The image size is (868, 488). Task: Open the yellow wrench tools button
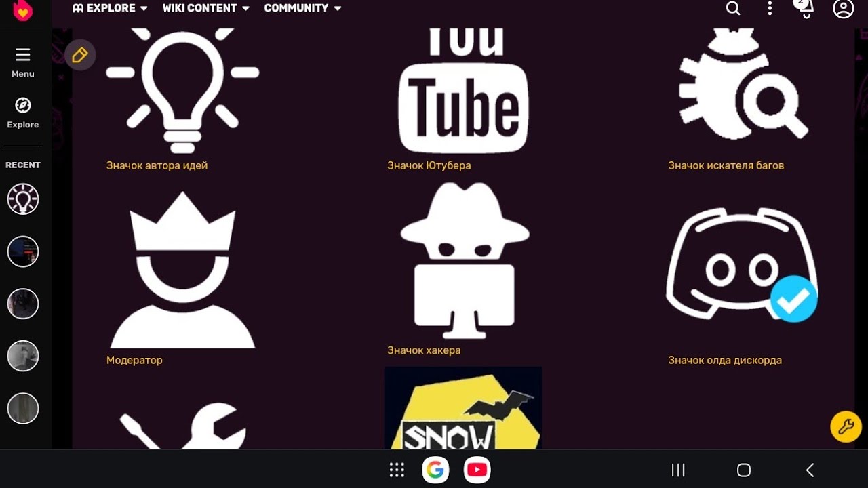(846, 427)
